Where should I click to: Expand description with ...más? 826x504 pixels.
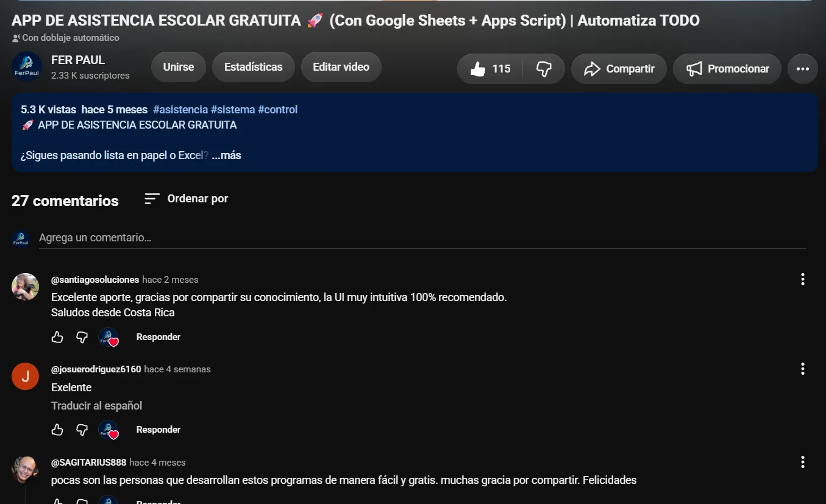click(x=226, y=155)
